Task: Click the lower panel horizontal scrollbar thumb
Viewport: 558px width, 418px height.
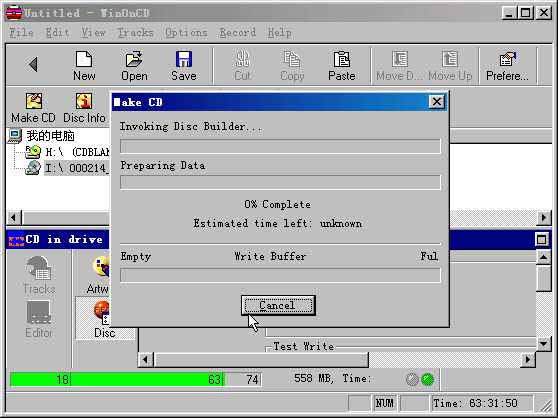Action: click(261, 360)
